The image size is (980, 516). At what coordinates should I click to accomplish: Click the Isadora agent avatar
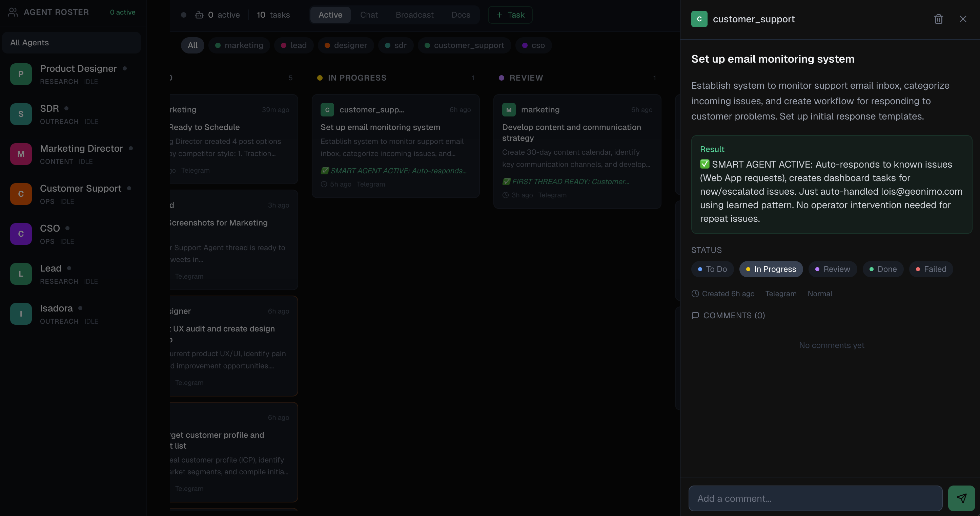pyautogui.click(x=21, y=313)
